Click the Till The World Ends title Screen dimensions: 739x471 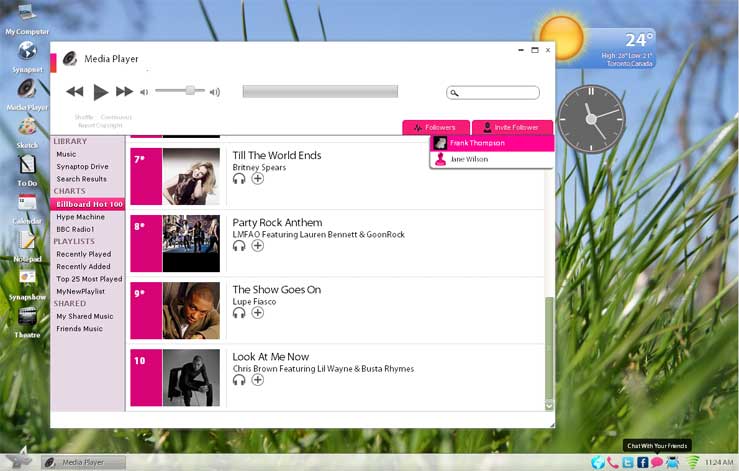tap(277, 156)
